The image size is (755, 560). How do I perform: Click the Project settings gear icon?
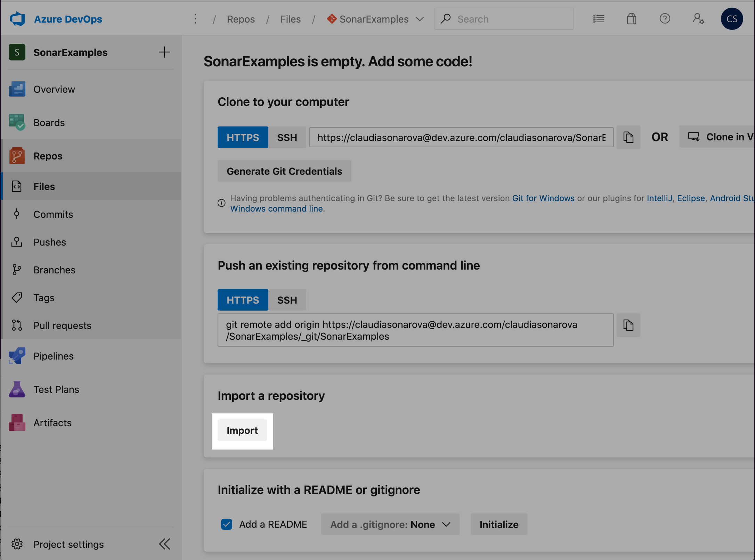coord(17,544)
